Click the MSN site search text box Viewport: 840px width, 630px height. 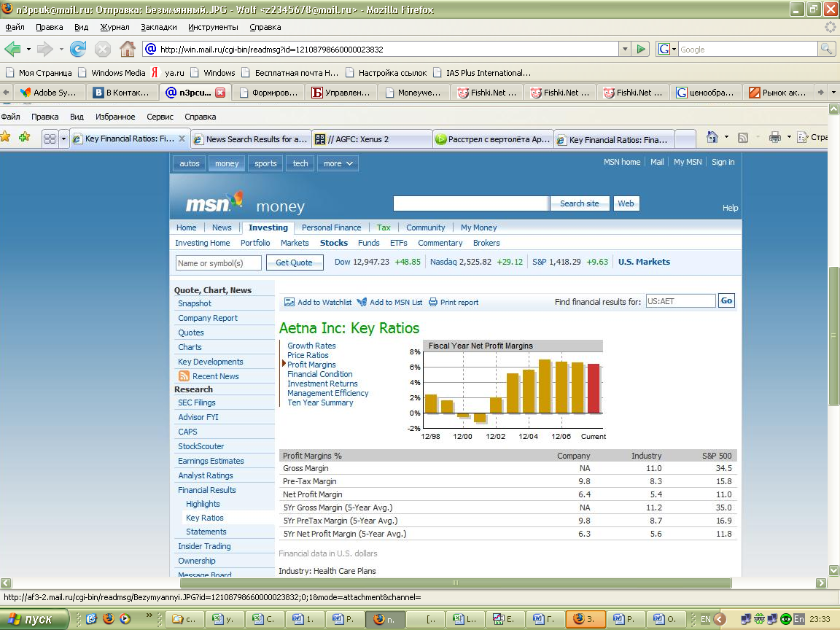471,203
